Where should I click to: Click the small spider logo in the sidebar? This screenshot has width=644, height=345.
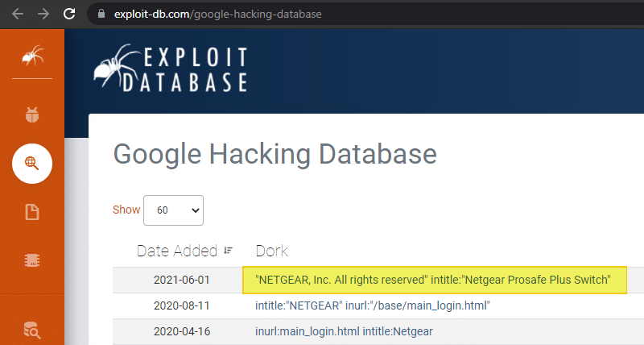32,56
